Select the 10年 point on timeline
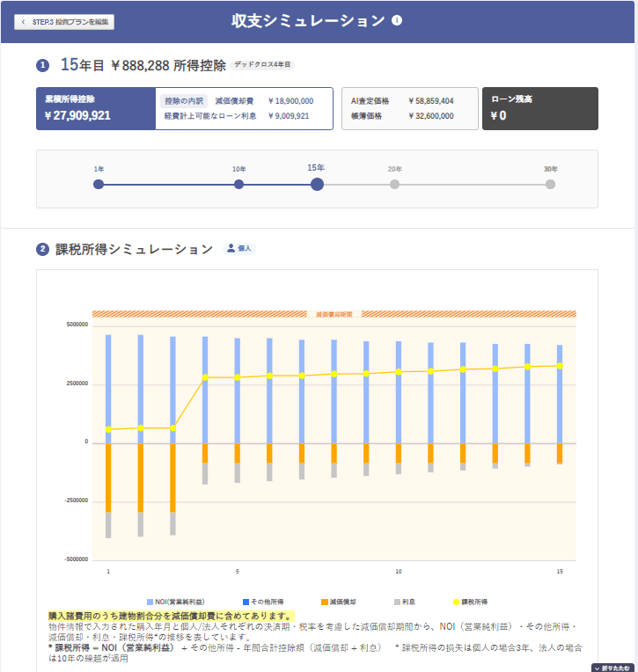Screen dimensions: 638x672 (x=238, y=184)
